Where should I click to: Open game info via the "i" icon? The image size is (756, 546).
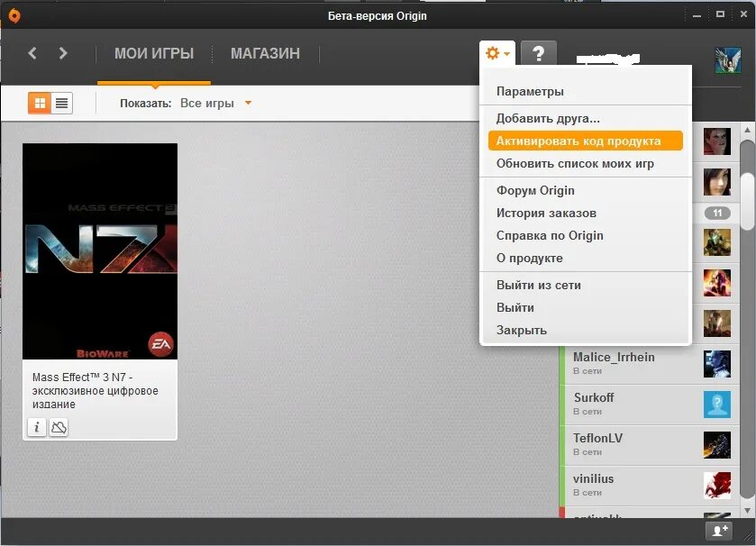36,427
